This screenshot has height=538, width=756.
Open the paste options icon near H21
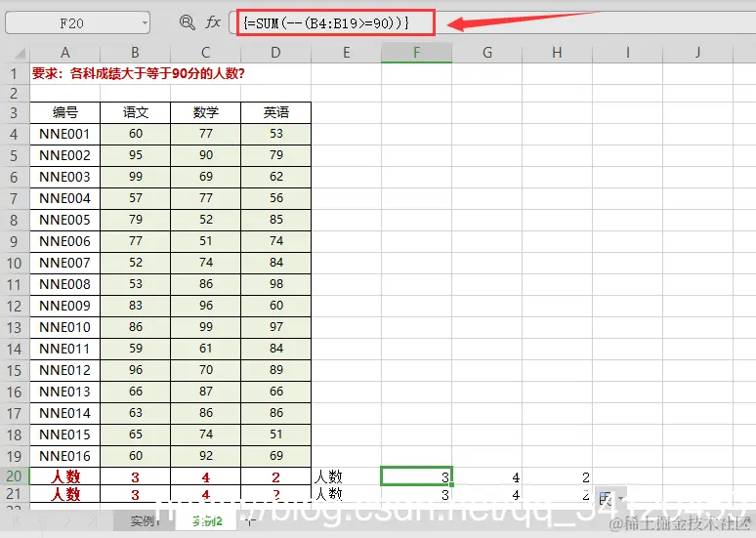610,498
